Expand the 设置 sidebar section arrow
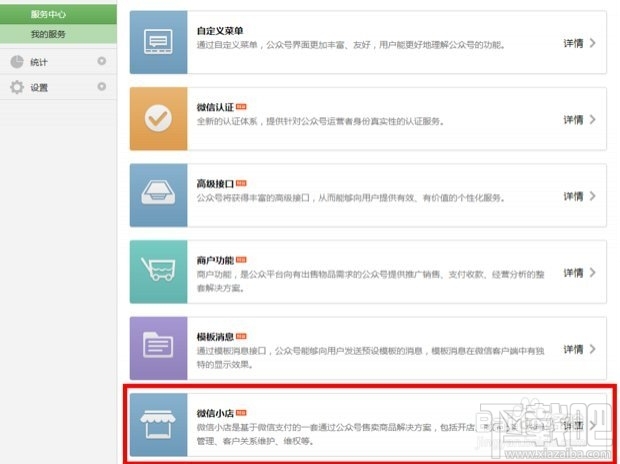620x464 pixels. coord(102,86)
